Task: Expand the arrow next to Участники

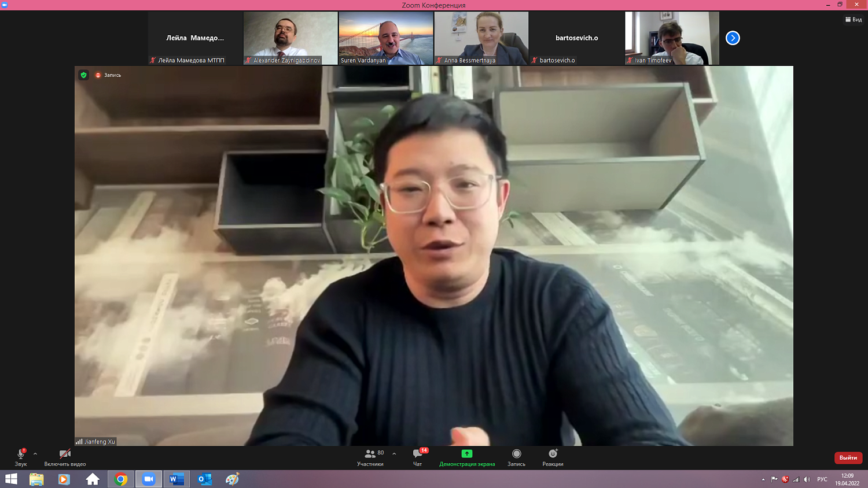Action: tap(394, 454)
